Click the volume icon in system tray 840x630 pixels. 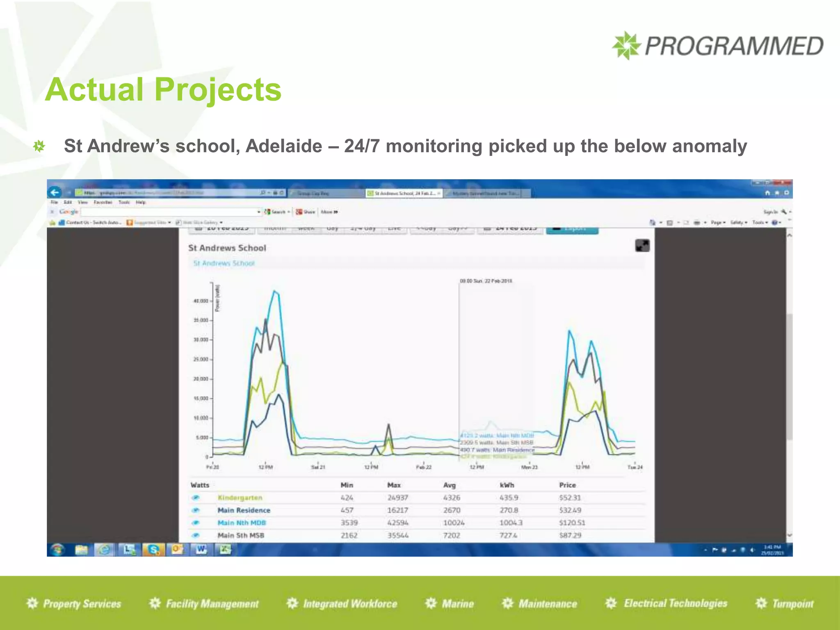752,550
